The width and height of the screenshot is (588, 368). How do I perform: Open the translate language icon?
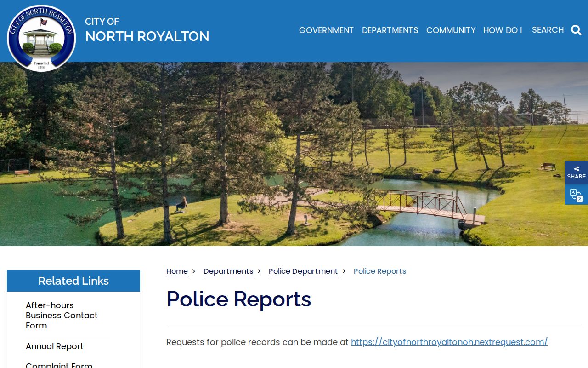(x=577, y=195)
